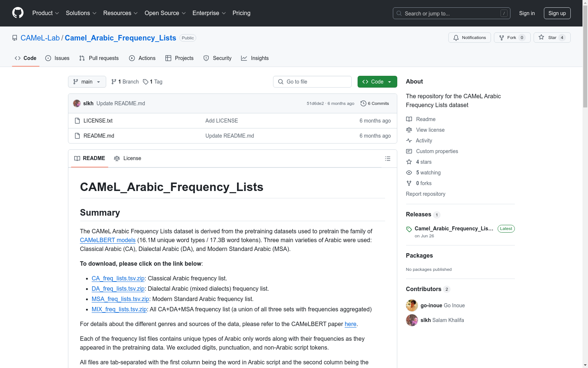Image resolution: width=588 pixels, height=368 pixels.
Task: Open the Releases heading link
Action: click(419, 215)
